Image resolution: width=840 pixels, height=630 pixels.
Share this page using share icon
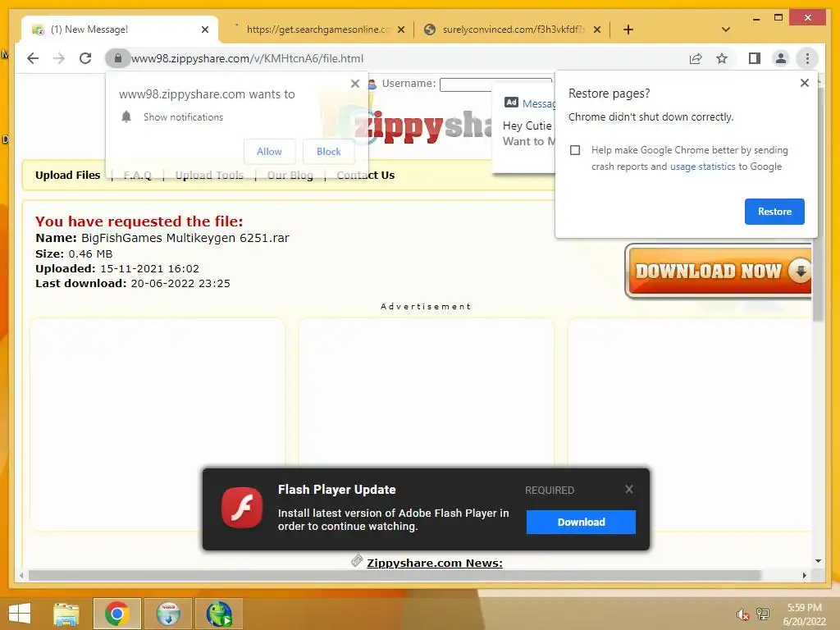point(696,58)
